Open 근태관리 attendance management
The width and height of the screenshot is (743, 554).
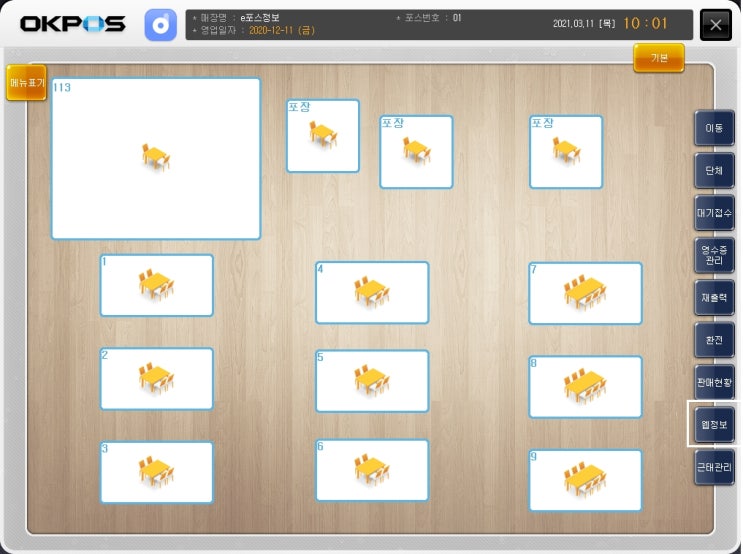coord(715,467)
